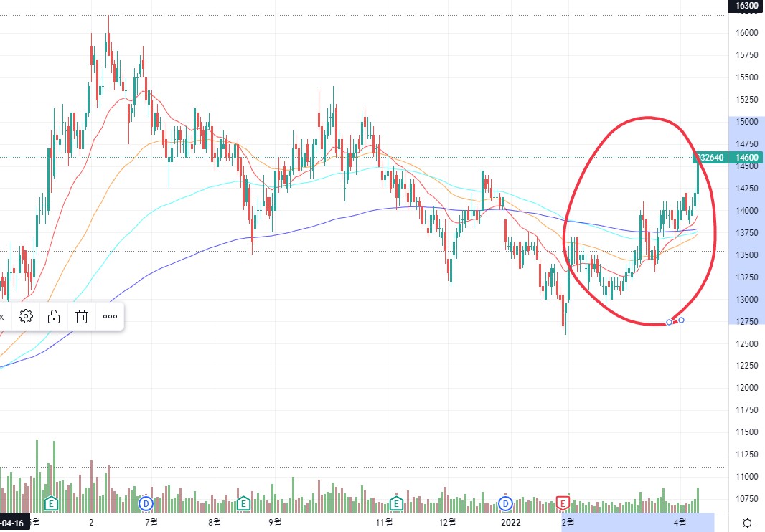Viewport: 765px width, 532px height.
Task: Click the 8월 time axis label
Action: click(x=214, y=523)
